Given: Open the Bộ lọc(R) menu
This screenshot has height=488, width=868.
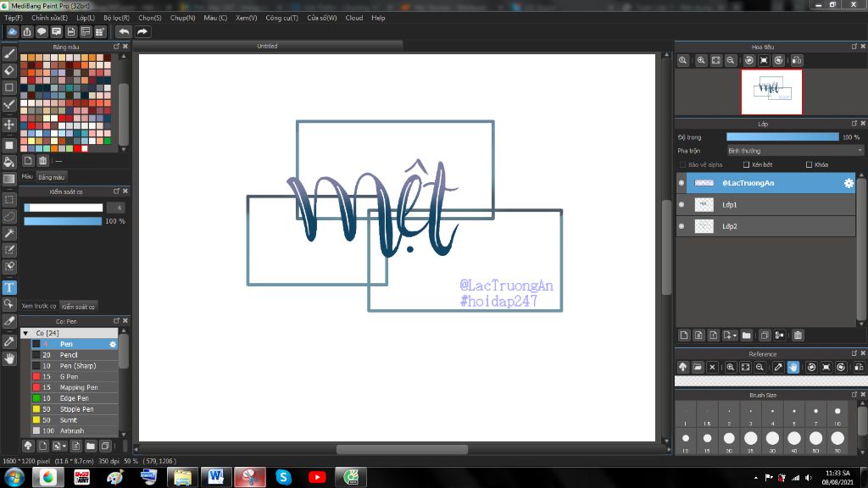Looking at the screenshot, I should point(116,18).
